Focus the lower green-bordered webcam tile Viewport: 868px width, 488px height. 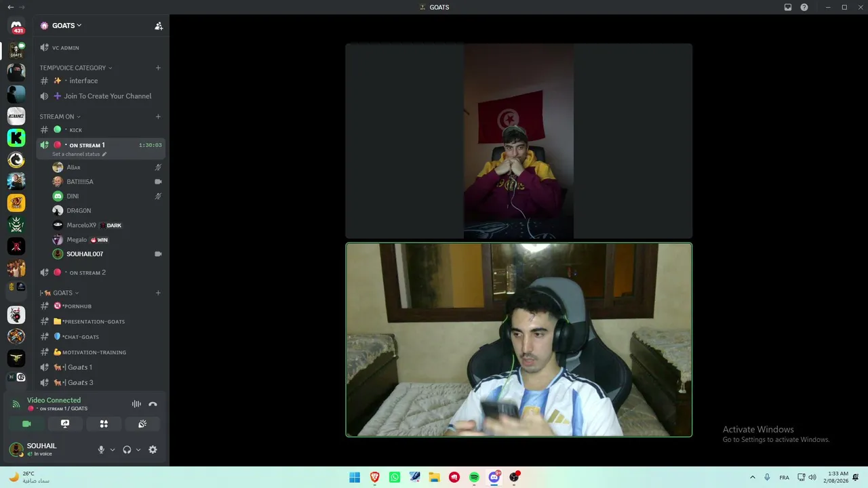(x=519, y=340)
